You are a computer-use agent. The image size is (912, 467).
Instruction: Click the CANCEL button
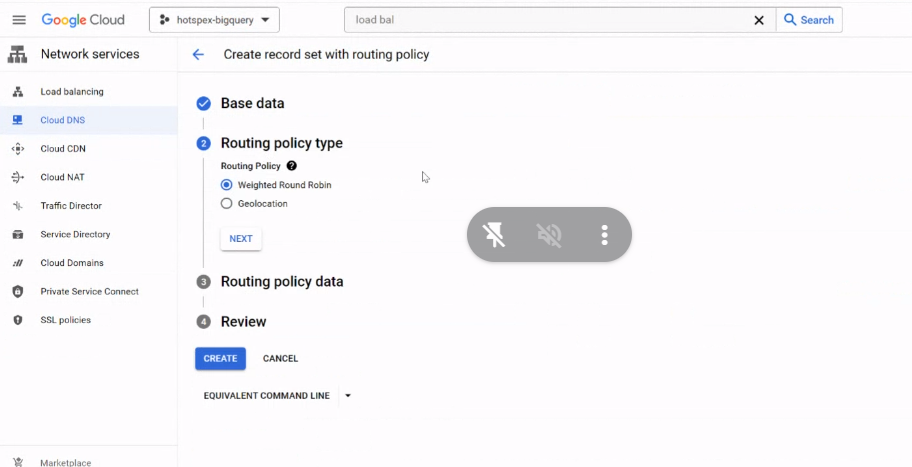coord(280,359)
